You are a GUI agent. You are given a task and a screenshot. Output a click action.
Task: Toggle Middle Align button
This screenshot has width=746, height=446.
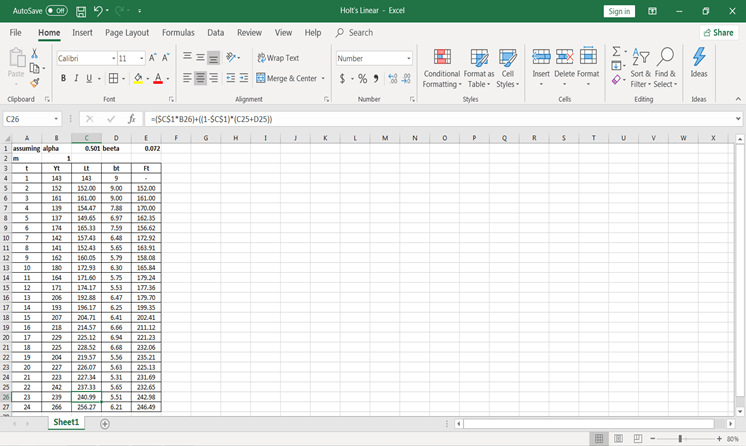click(x=200, y=58)
